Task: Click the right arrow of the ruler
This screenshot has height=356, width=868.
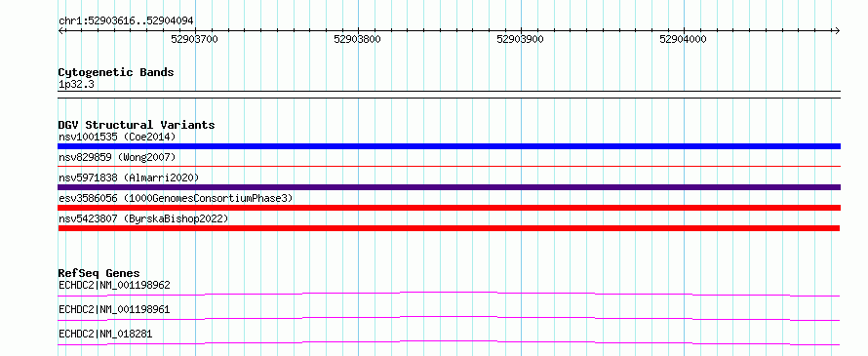Action: coord(838,30)
